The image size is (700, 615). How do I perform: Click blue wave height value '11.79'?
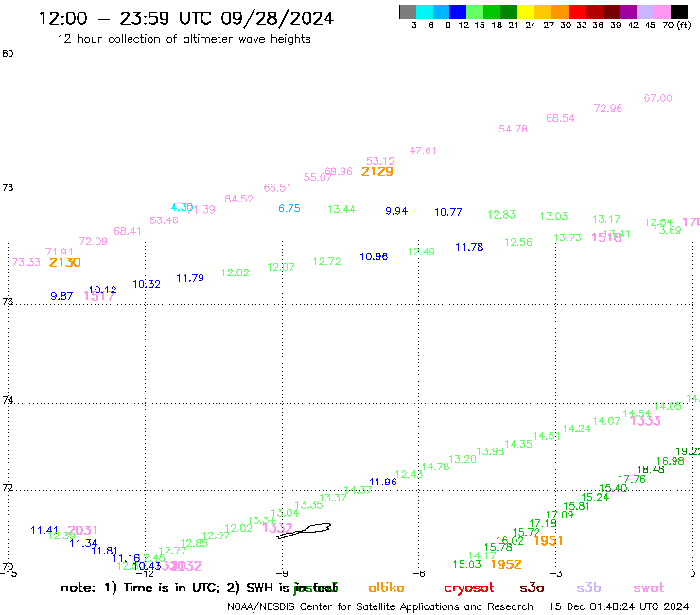pos(190,279)
